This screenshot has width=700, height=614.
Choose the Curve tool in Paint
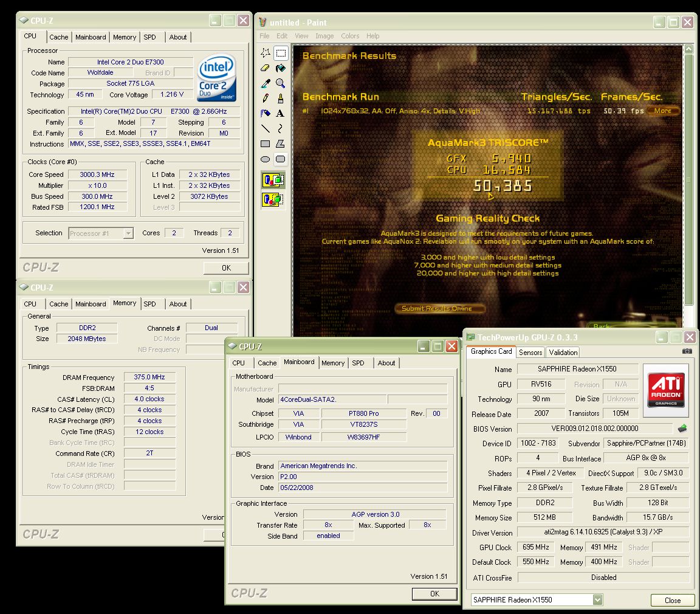click(281, 129)
